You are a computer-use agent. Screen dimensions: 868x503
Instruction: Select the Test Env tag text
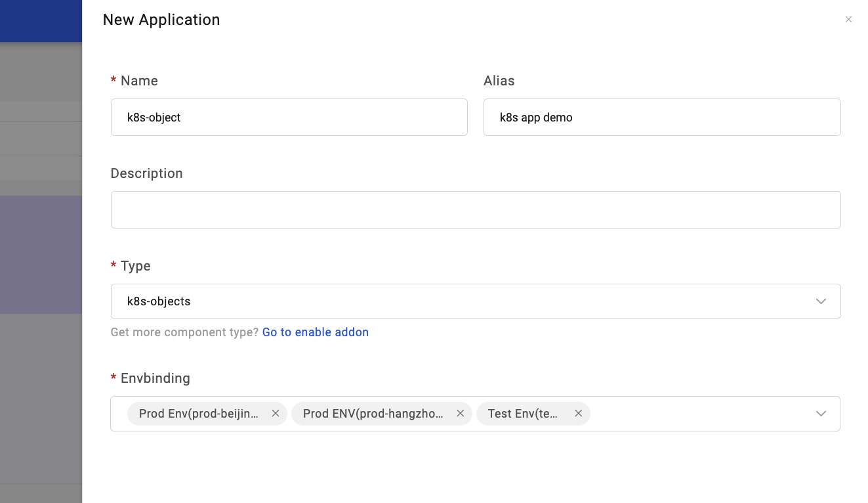[x=523, y=414]
